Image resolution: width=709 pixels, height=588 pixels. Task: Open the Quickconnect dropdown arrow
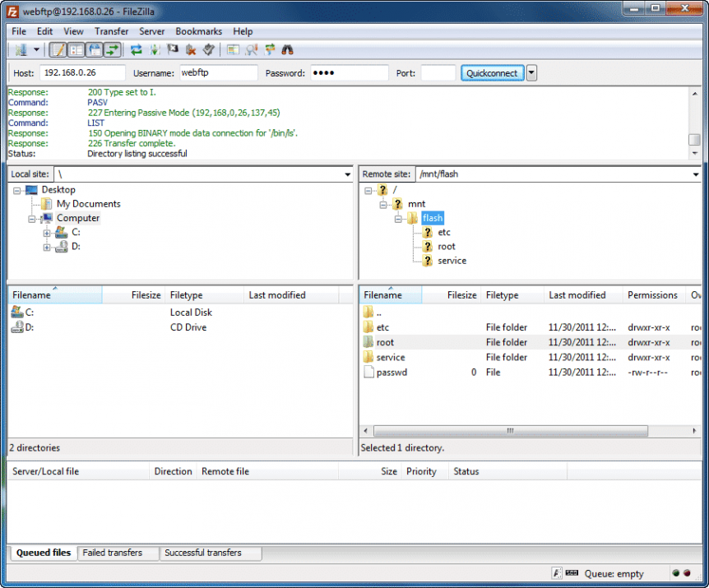[x=531, y=72]
